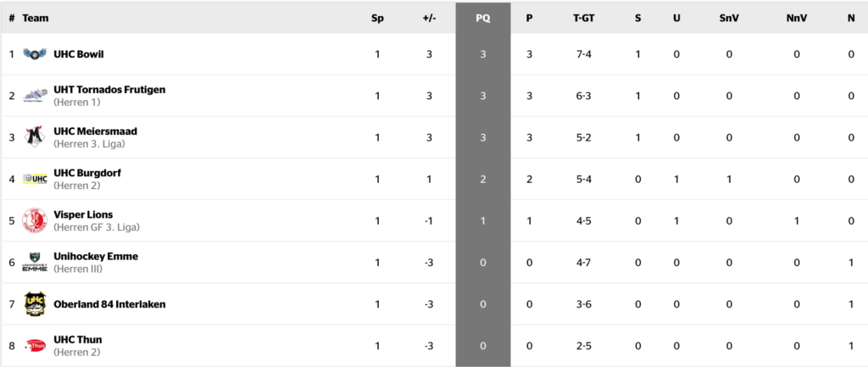The height and width of the screenshot is (367, 868).
Task: Click the Visper Lions round logo
Action: pos(35,220)
